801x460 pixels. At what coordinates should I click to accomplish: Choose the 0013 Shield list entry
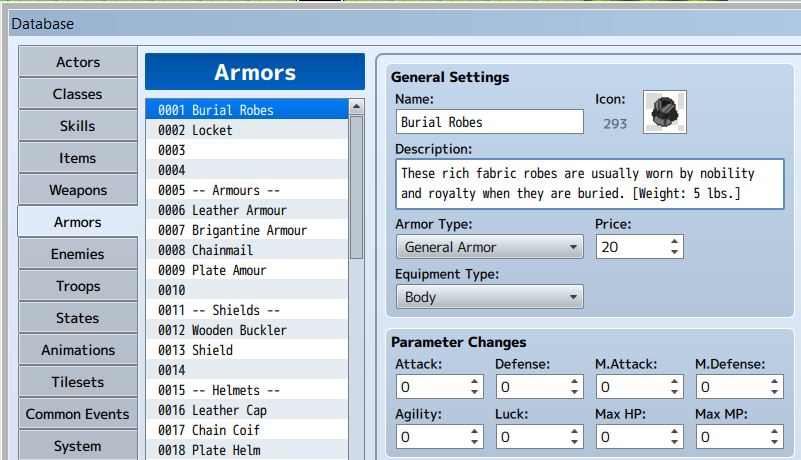tap(247, 350)
